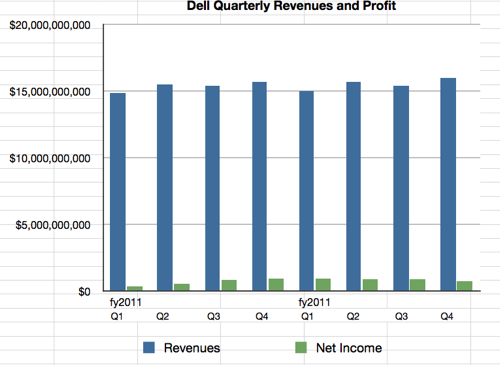Click the 'Revenues' legend label
This screenshot has height=365, width=500.
[x=192, y=348]
